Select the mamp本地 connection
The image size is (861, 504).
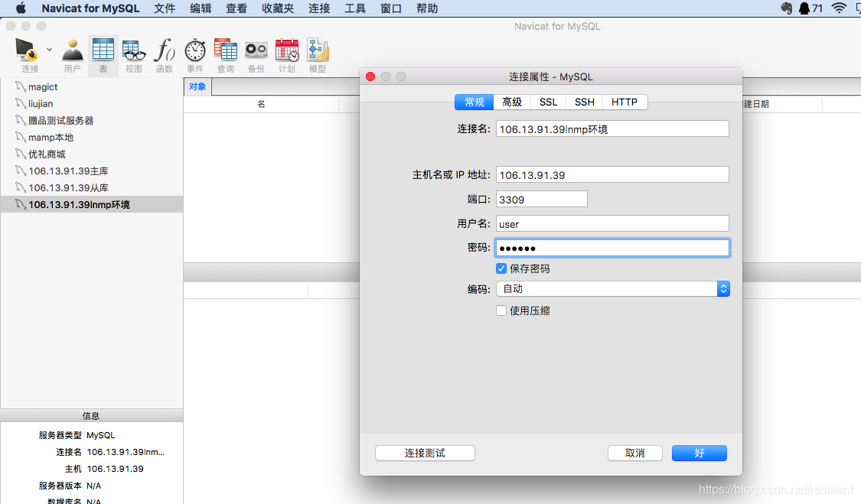point(92,137)
